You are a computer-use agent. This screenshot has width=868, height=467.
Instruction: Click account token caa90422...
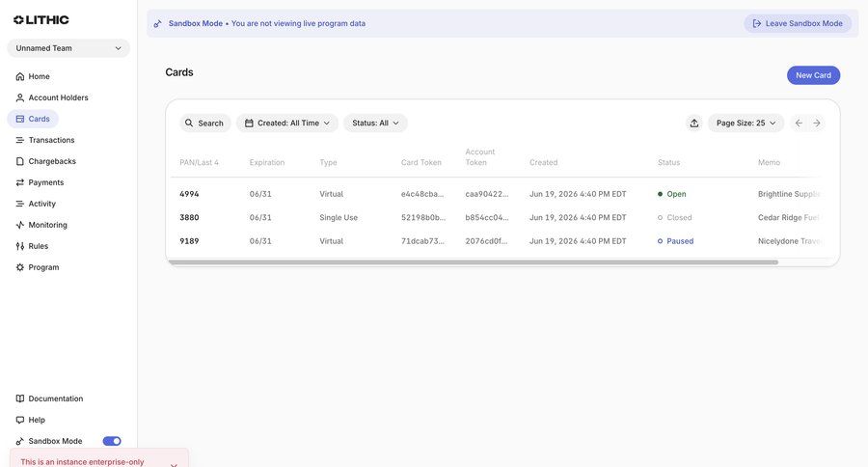(487, 194)
